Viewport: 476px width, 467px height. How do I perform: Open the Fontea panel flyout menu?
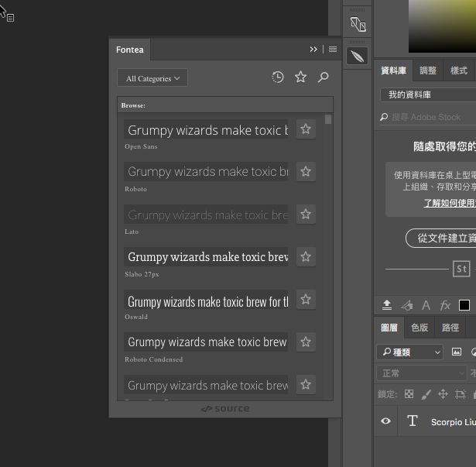click(333, 50)
